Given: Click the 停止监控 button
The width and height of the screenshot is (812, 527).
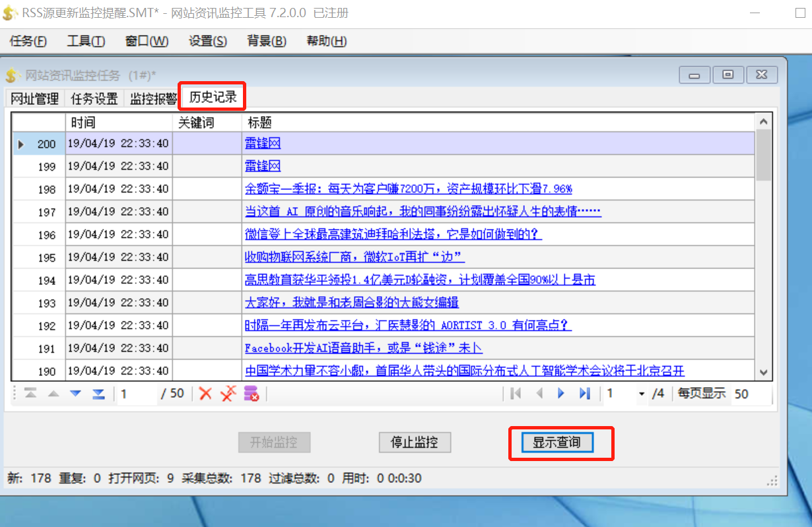Looking at the screenshot, I should click(415, 442).
